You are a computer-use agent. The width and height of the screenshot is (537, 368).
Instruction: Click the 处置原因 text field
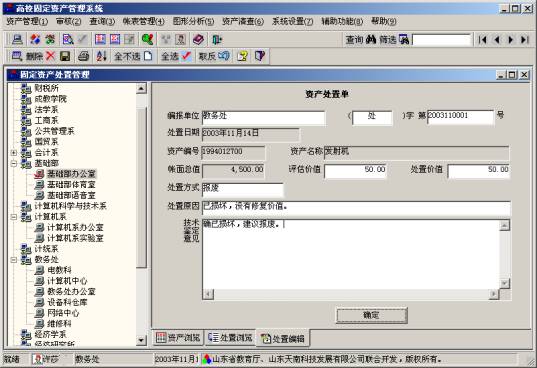pos(356,207)
